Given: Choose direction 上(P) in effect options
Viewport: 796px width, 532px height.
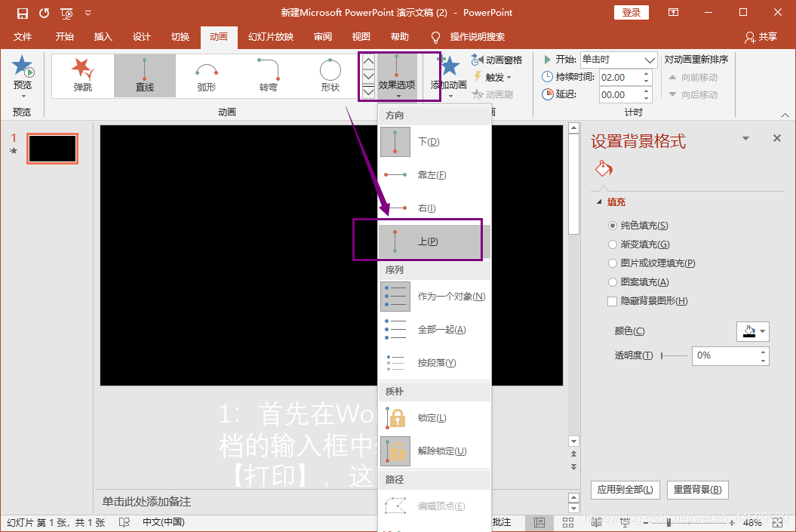Looking at the screenshot, I should 435,241.
